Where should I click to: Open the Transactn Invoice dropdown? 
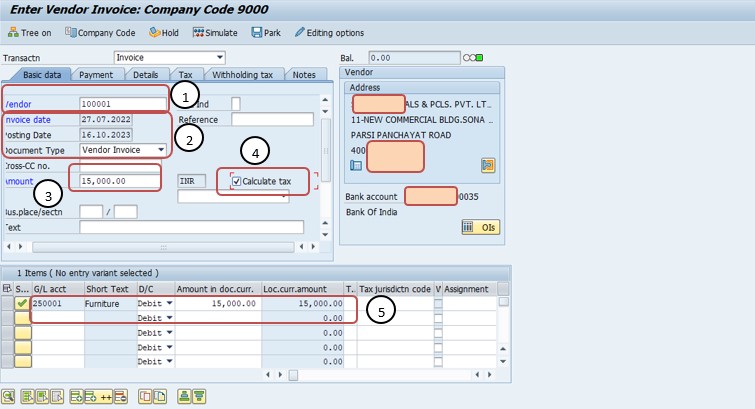220,57
